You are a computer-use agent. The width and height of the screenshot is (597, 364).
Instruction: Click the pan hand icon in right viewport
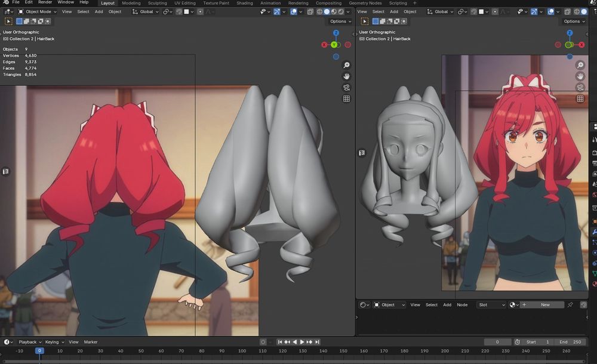click(x=580, y=76)
